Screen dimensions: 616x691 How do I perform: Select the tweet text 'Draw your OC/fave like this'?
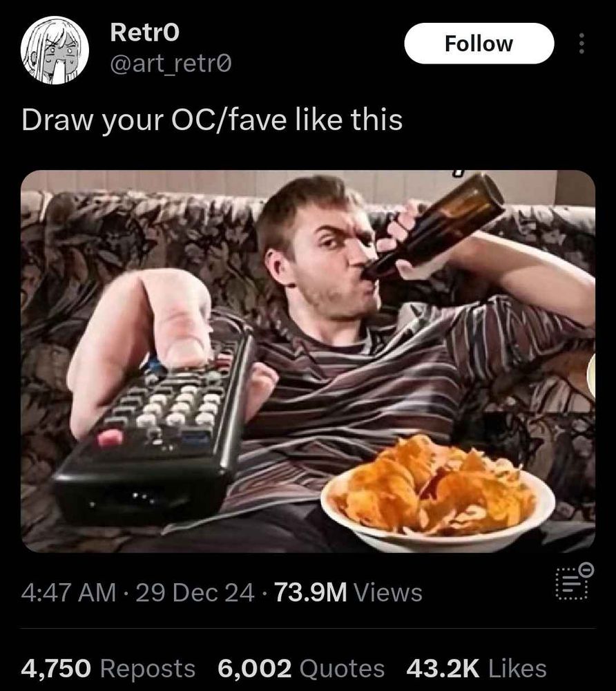tap(212, 120)
